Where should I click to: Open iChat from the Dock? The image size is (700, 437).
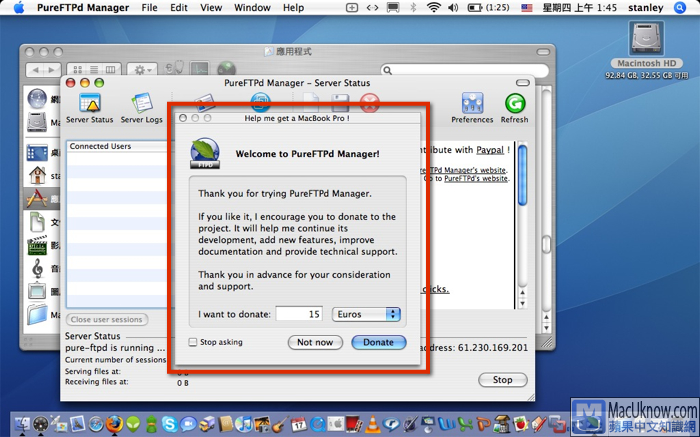pos(188,424)
